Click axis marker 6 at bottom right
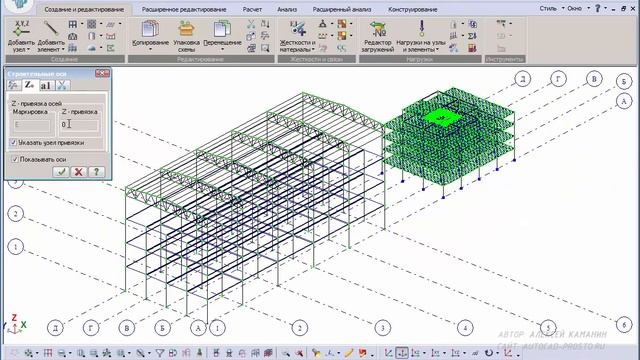Screen dimensions: 640x360 click(624, 325)
